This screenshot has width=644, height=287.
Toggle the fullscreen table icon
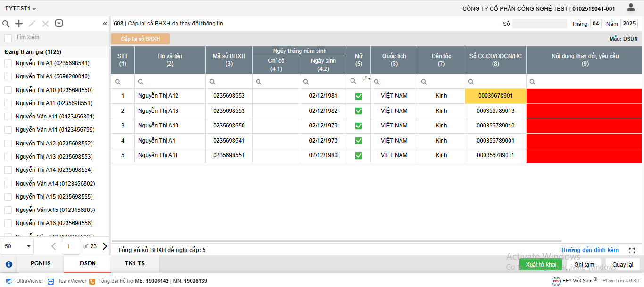tap(632, 251)
